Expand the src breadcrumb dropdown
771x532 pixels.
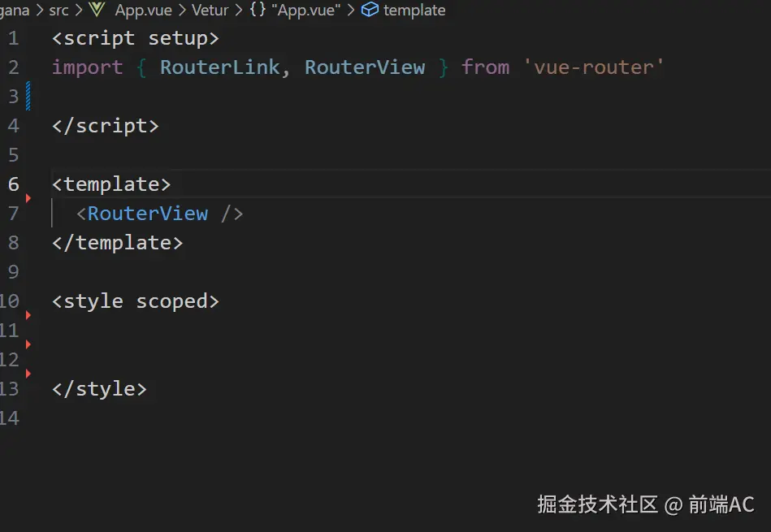(58, 10)
